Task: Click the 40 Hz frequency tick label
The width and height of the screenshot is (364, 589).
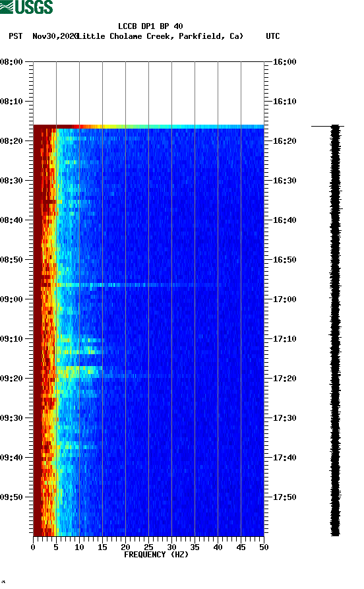Action: (218, 547)
